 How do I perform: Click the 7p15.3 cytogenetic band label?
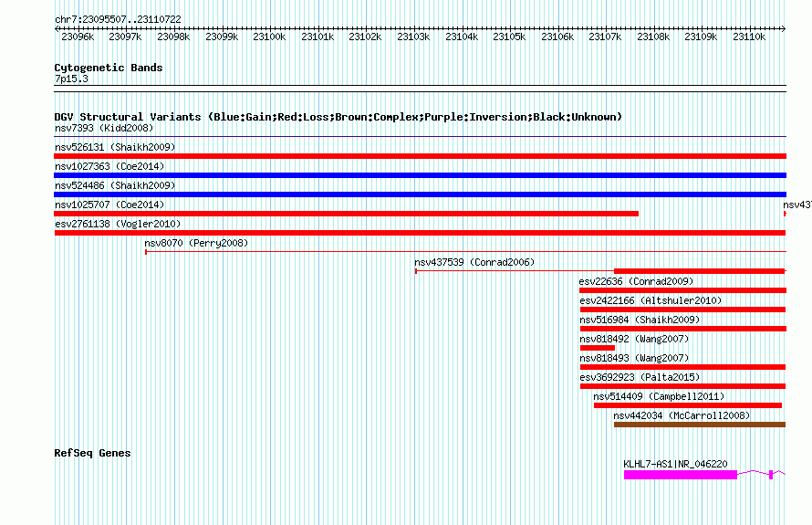[71, 79]
